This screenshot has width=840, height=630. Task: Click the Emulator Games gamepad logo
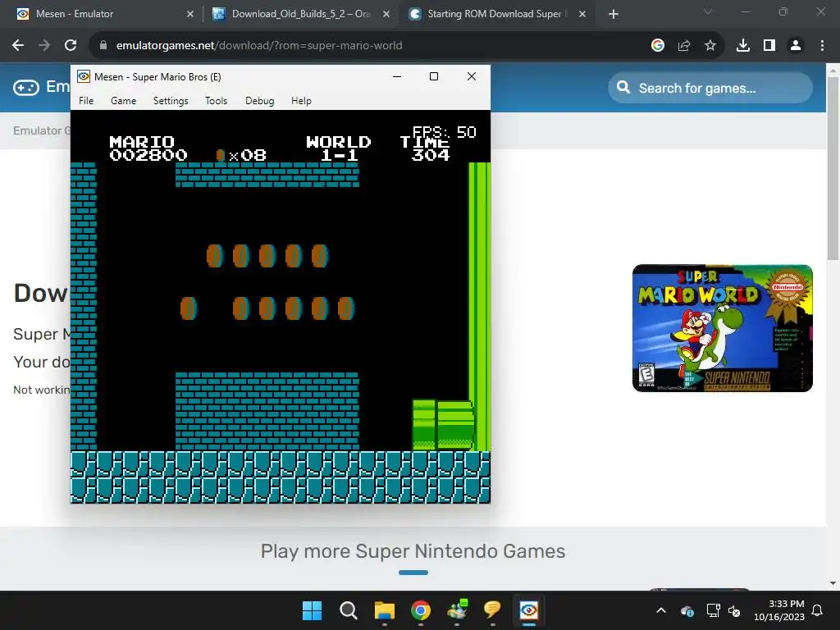(26, 87)
